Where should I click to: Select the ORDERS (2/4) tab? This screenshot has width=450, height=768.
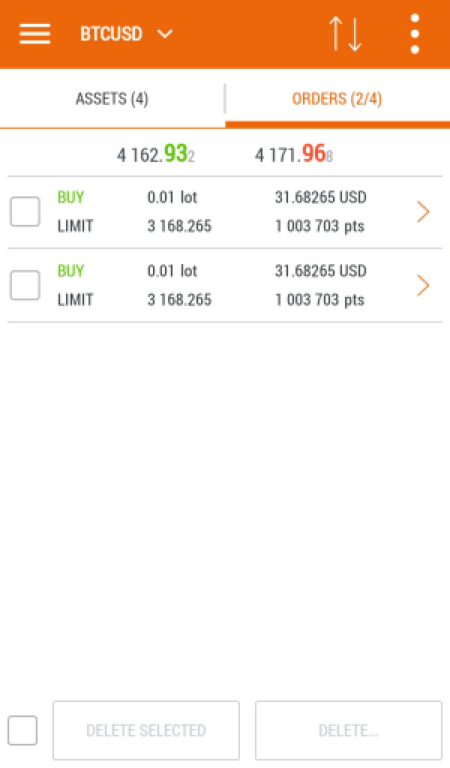337,99
